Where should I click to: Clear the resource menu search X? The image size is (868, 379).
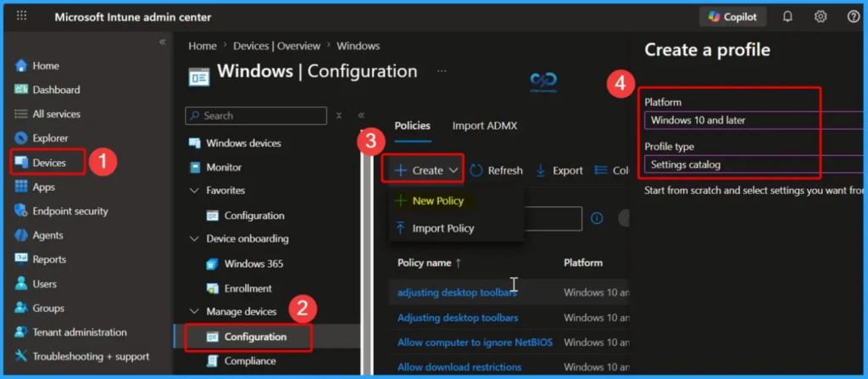pyautogui.click(x=339, y=116)
